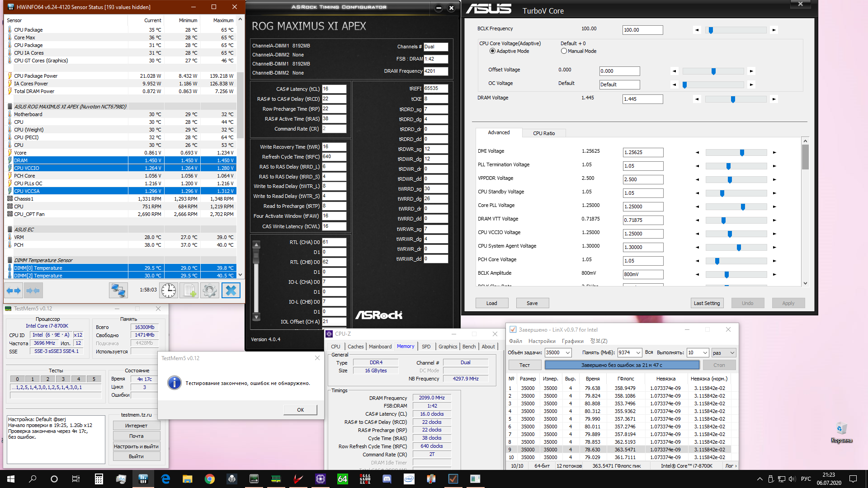Open Chrome from the taskbar
The width and height of the screenshot is (868, 488).
[209, 479]
